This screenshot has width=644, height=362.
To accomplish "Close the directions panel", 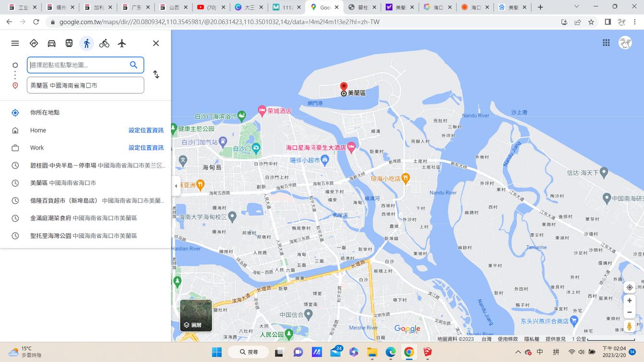I will [156, 43].
